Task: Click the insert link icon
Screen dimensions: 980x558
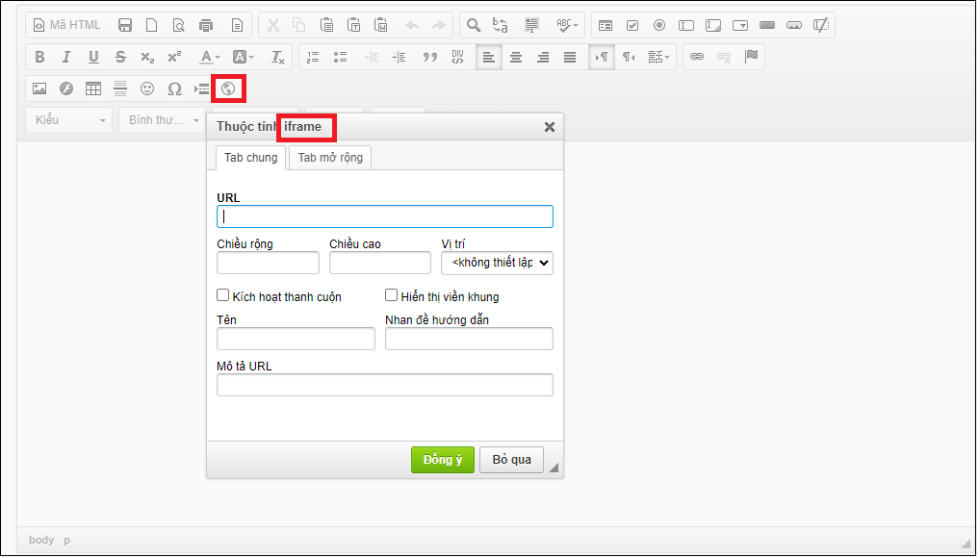Action: click(x=697, y=57)
